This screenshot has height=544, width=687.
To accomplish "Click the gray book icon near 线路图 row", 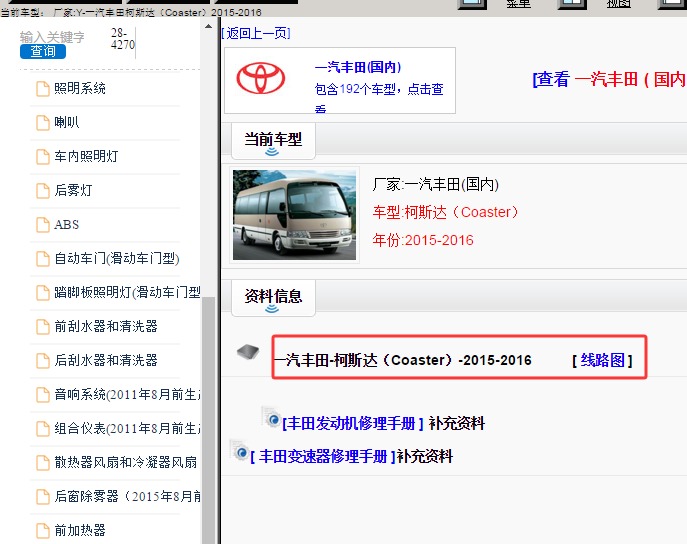I will point(248,351).
